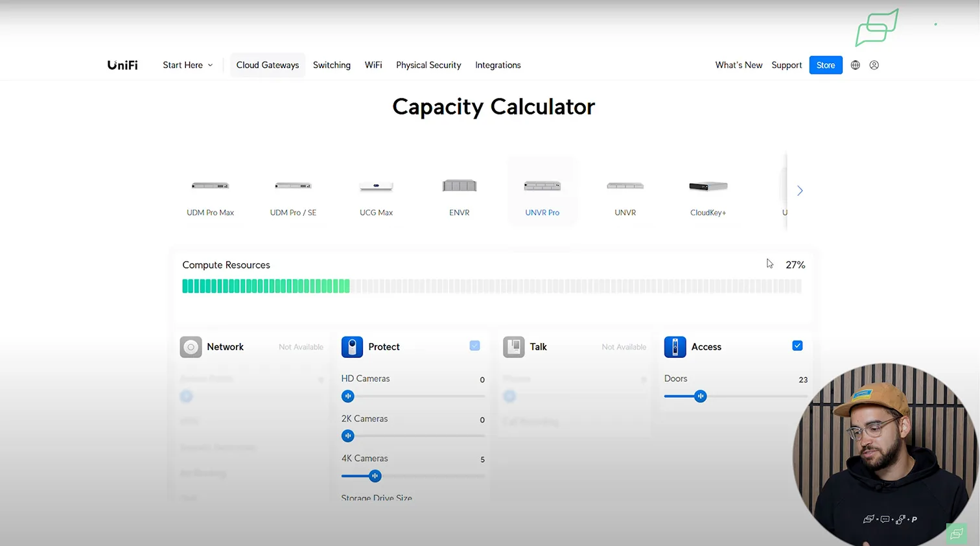
Task: Toggle the Protect checkbox
Action: coord(474,346)
